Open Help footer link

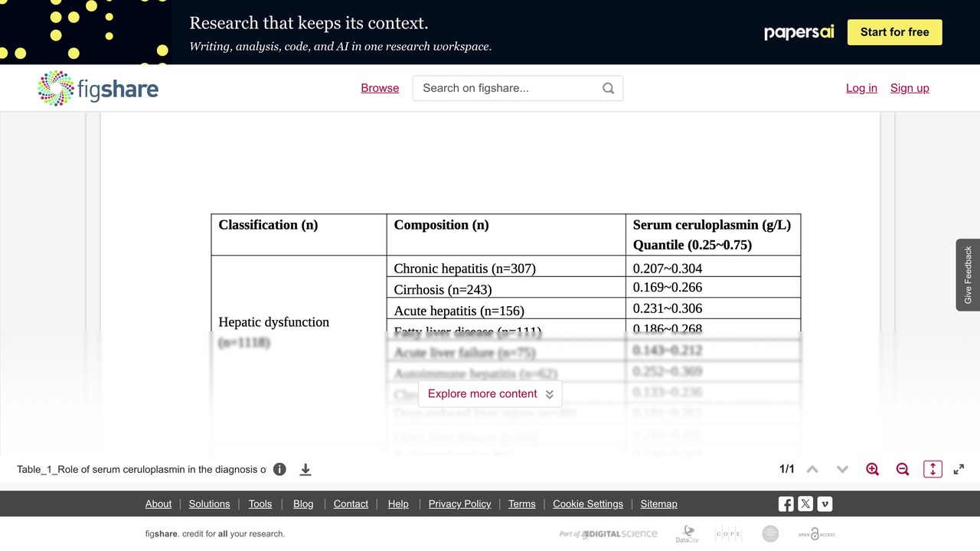(x=398, y=504)
